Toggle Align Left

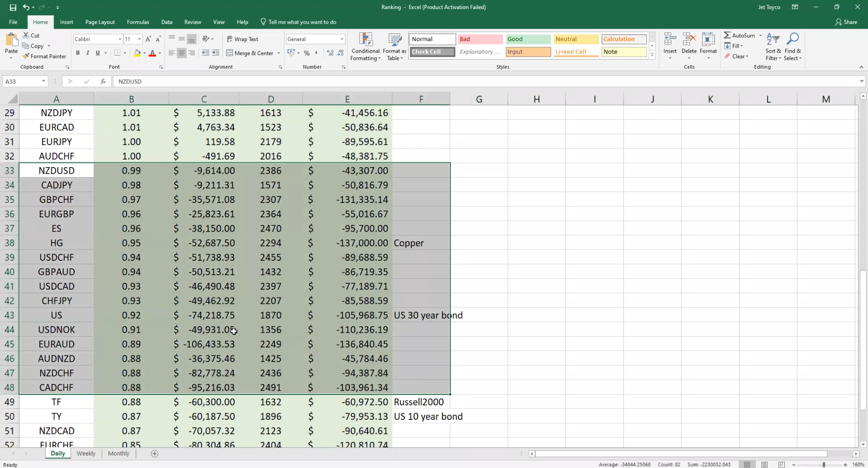coord(172,53)
